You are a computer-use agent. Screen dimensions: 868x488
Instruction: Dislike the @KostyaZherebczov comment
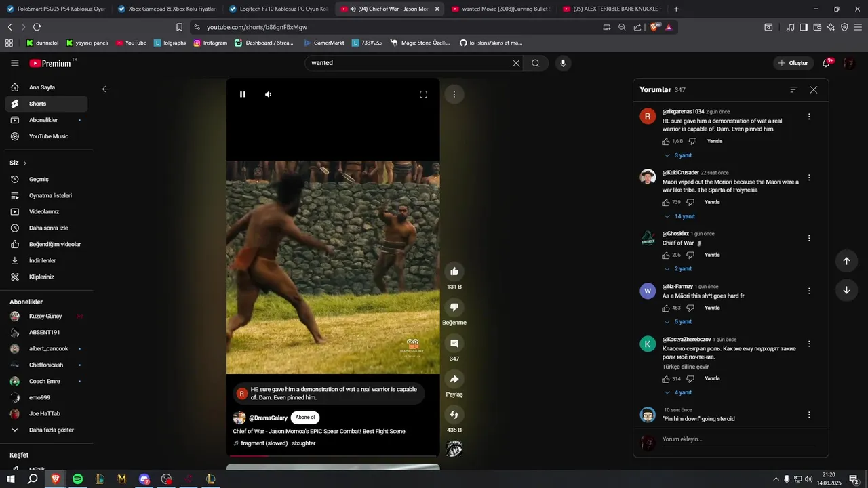point(690,379)
